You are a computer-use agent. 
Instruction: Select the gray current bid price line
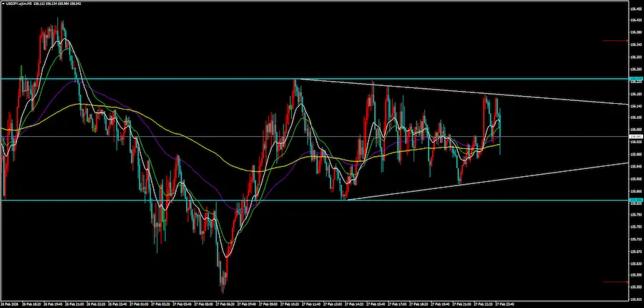[215, 136]
